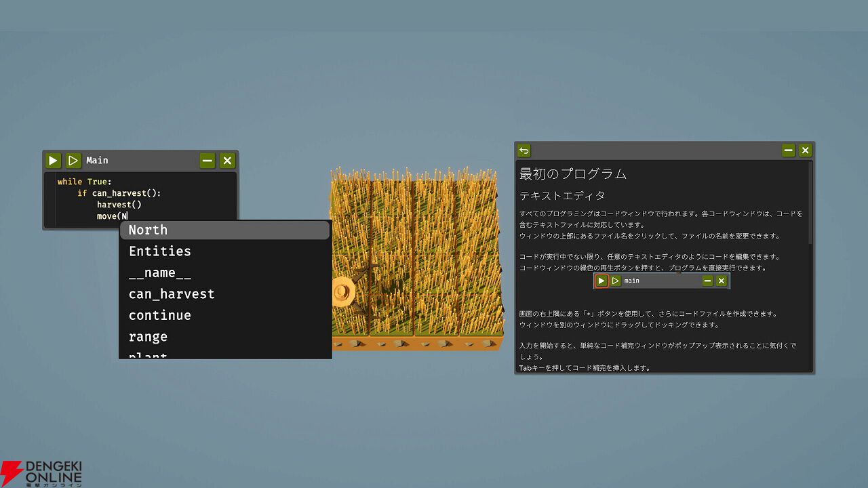The image size is (868, 488).
Task: Place the cursor on the harvest() code line
Action: (x=119, y=205)
